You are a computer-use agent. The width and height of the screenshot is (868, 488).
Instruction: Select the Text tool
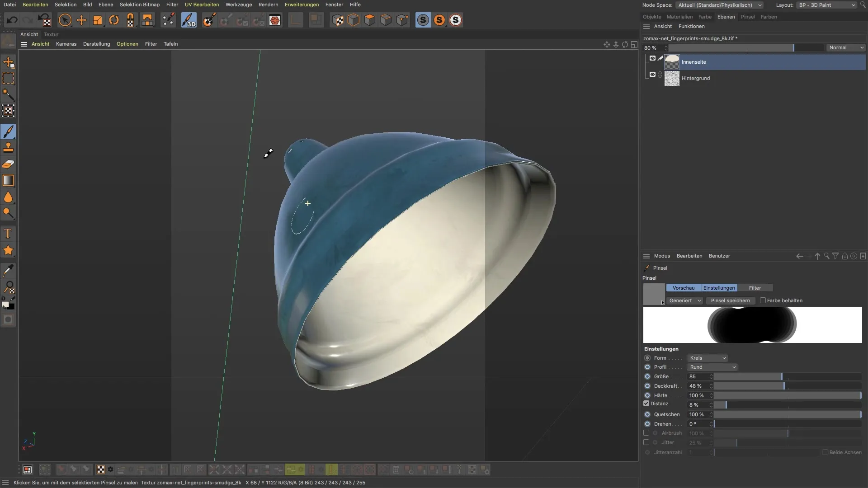(x=8, y=234)
